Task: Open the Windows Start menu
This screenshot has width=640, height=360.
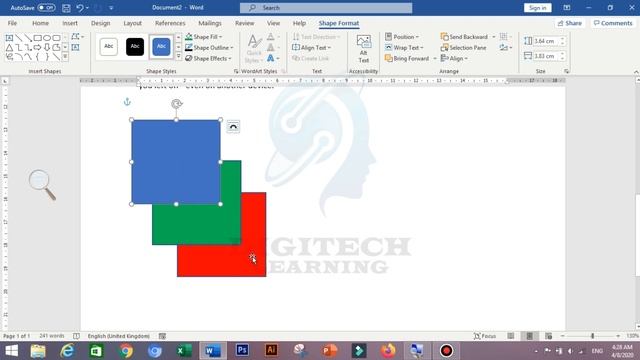Action: pyautogui.click(x=11, y=351)
